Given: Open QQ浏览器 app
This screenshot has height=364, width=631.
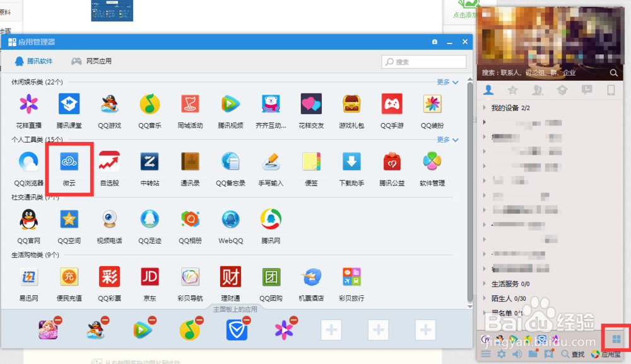Looking at the screenshot, I should tap(28, 161).
